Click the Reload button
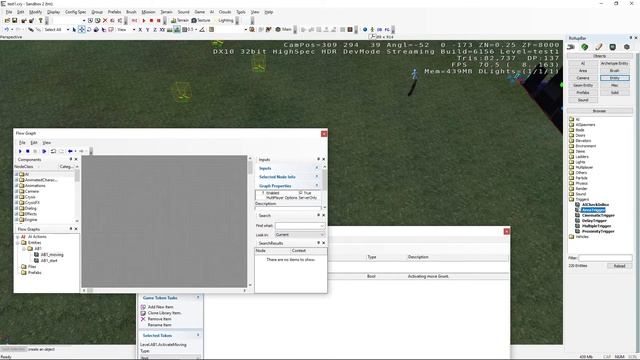Viewport: 640px width, 360px height. [x=619, y=266]
